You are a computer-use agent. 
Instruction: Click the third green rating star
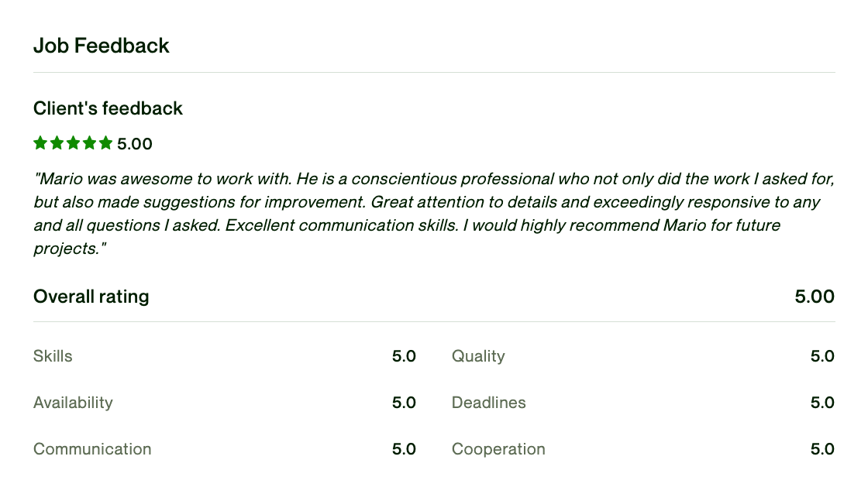click(x=73, y=143)
